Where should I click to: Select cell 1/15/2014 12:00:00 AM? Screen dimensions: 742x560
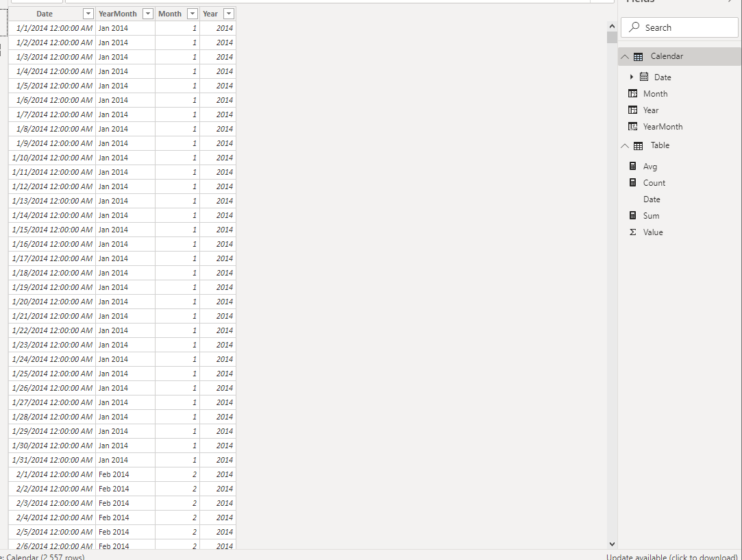[x=52, y=230]
